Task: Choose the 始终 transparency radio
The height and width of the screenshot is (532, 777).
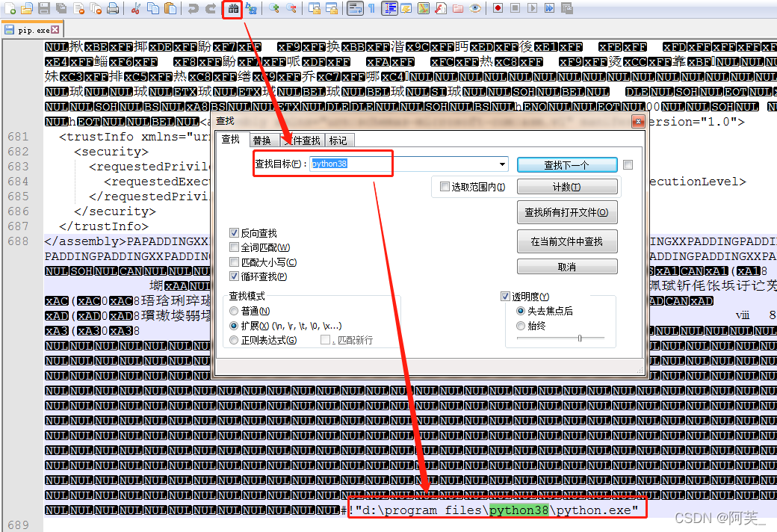Action: tap(520, 326)
